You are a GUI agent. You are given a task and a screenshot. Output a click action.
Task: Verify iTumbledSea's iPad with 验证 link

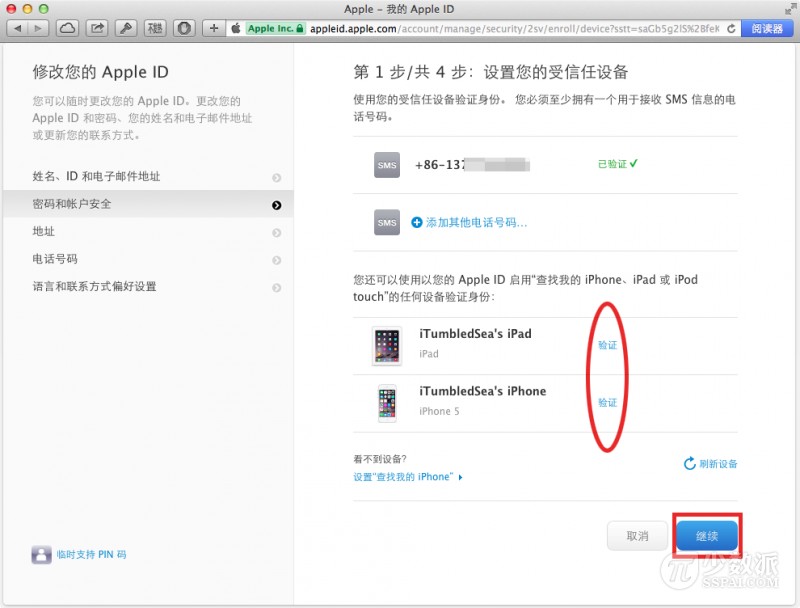tap(607, 345)
